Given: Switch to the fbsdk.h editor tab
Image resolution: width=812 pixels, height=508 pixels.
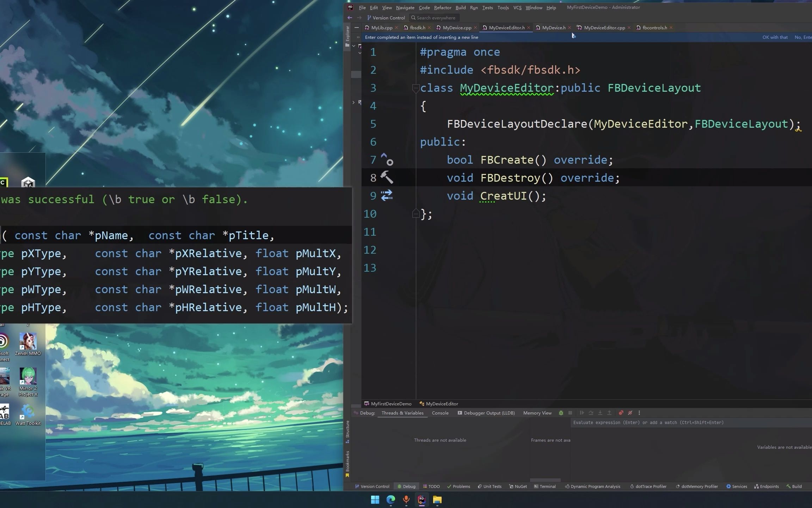Looking at the screenshot, I should (x=417, y=28).
